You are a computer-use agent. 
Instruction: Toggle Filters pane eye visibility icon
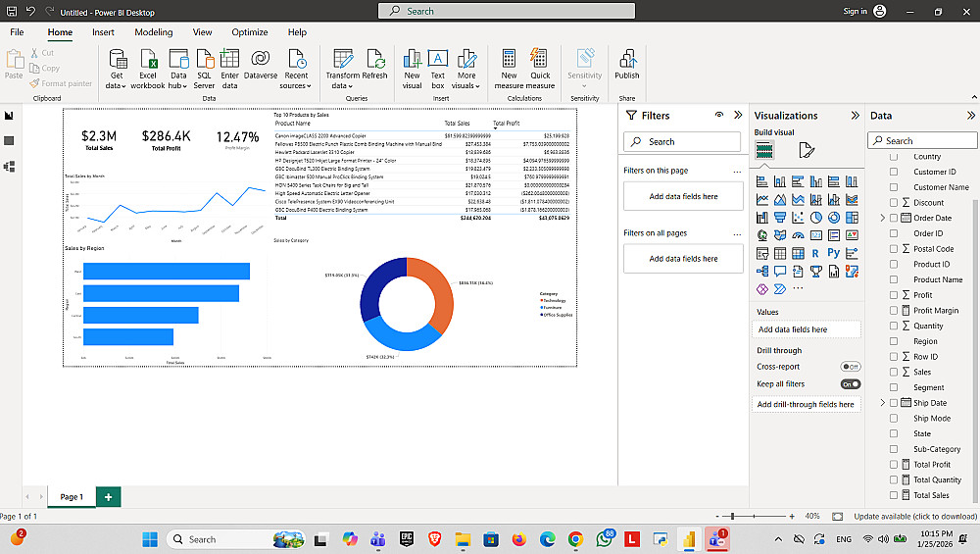coord(719,115)
